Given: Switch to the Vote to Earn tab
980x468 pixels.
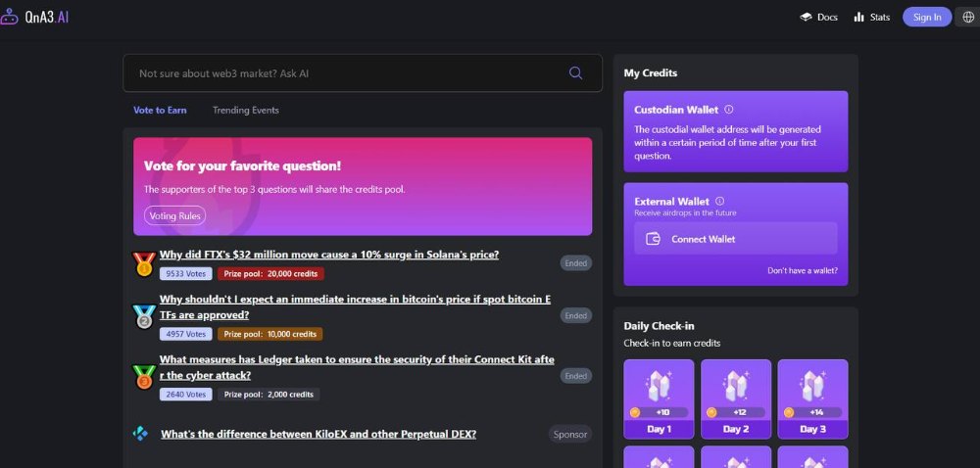Looking at the screenshot, I should pos(160,110).
